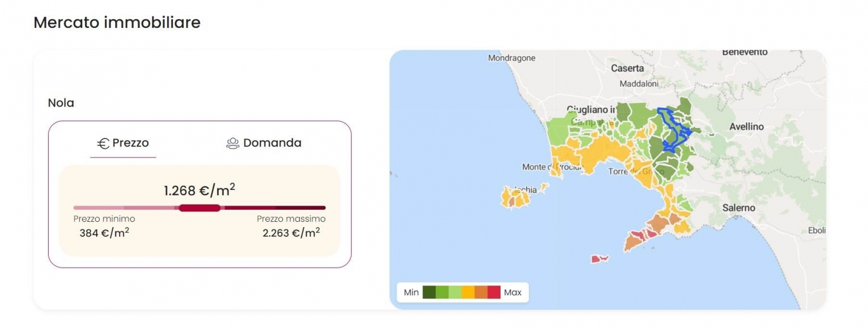Click the yellow legend color swatch
Viewport: 868px width, 329px height.
click(x=468, y=293)
